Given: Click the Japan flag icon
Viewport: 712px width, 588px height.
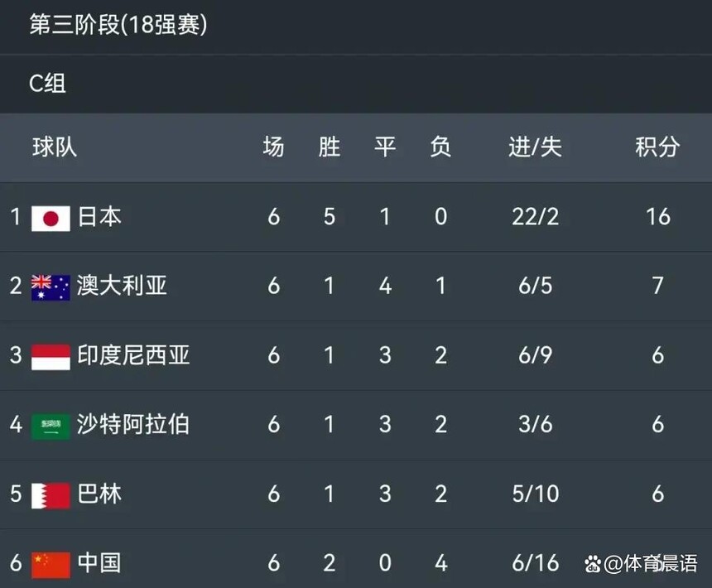Looking at the screenshot, I should [x=51, y=219].
